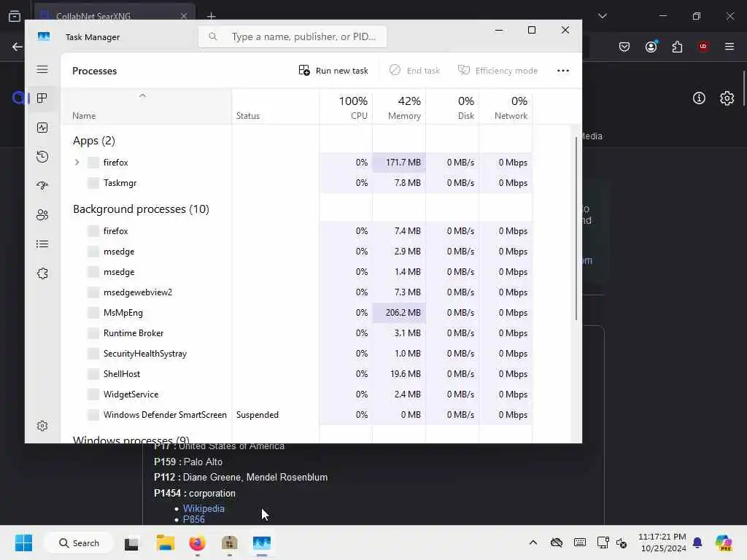
Task: Select the background firefox process
Action: tap(298, 231)
